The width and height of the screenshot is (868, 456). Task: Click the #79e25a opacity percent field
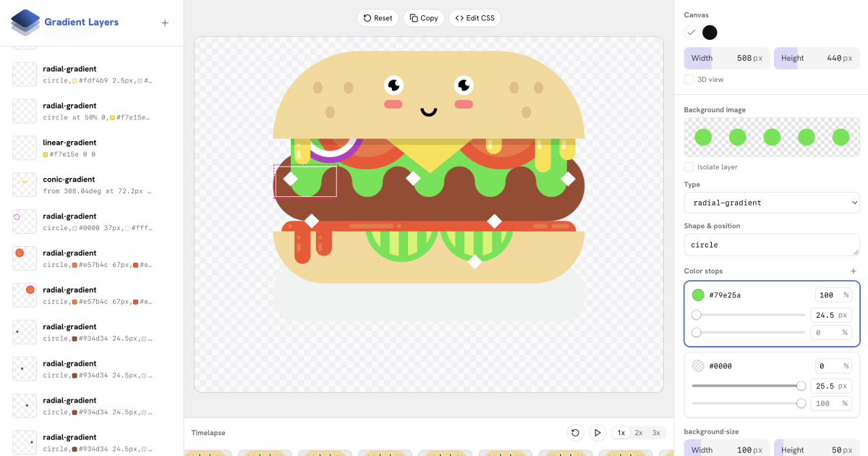833,295
